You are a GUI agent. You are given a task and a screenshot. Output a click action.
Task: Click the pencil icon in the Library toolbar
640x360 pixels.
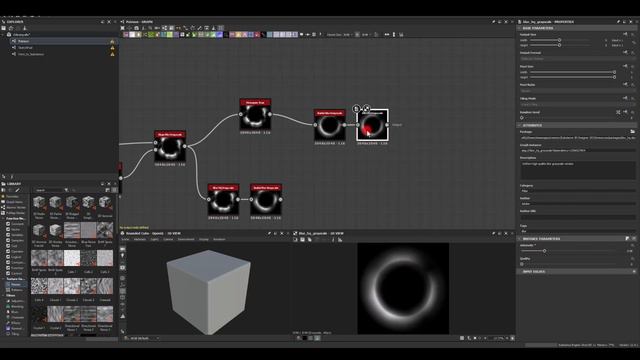coord(17,190)
